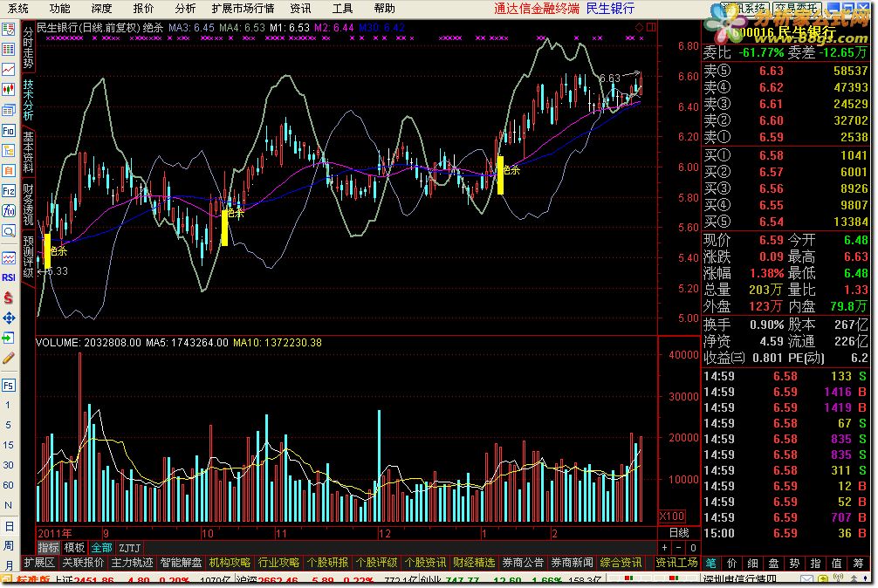
Task: Select the 筹 tab under tick list
Action: 858,564
